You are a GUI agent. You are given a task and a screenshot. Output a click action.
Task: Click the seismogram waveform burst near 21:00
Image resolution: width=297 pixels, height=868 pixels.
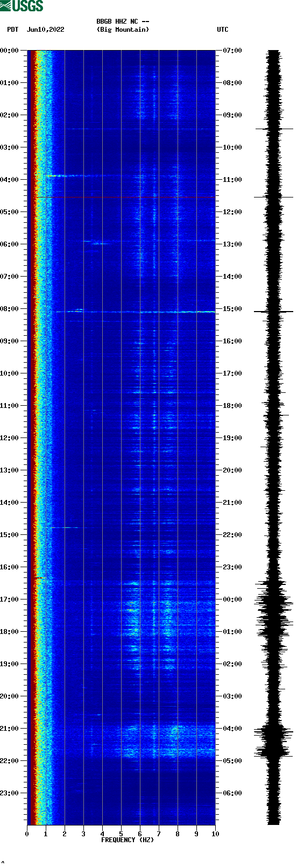[274, 740]
